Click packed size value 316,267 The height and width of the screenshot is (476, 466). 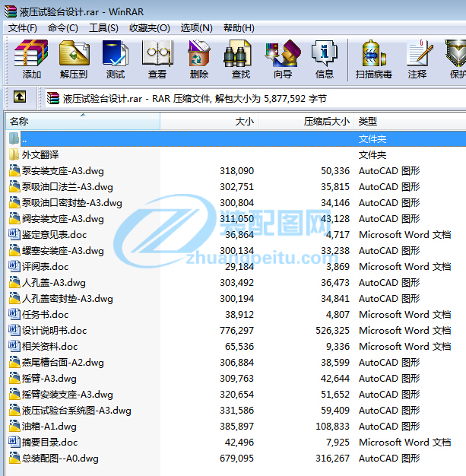coord(332,458)
